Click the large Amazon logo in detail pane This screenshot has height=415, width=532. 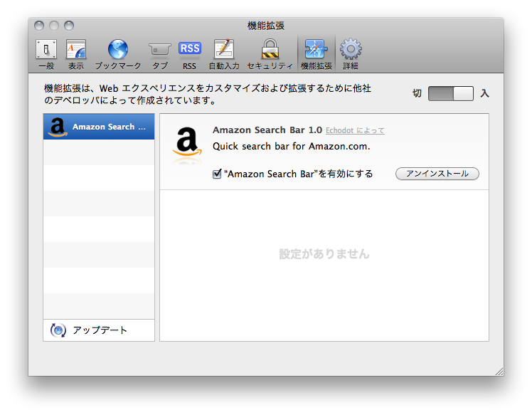click(187, 142)
